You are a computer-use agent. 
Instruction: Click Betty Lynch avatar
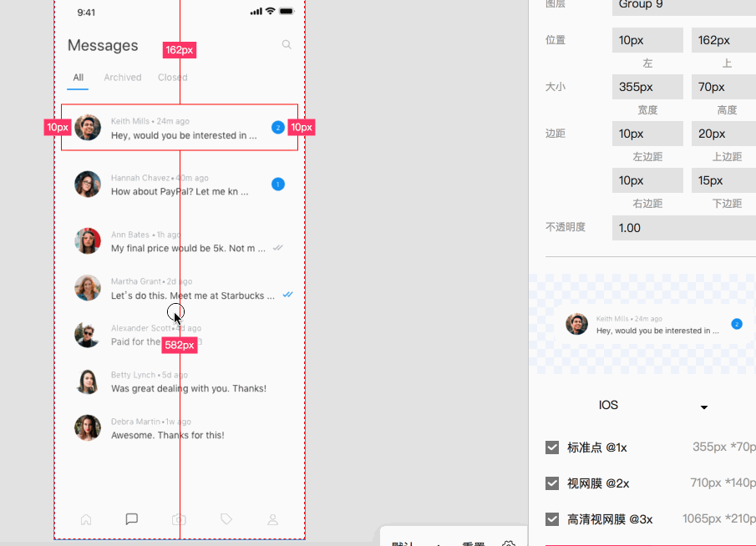tap(88, 382)
